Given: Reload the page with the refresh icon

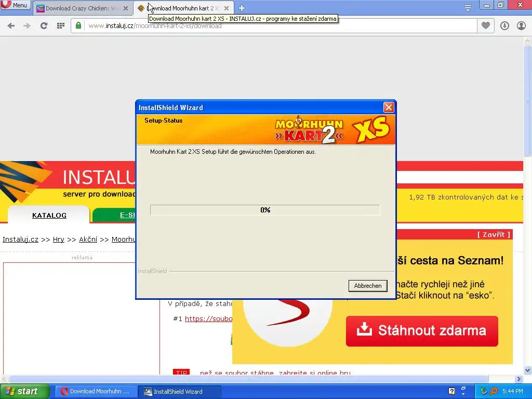Looking at the screenshot, I should pos(44,26).
